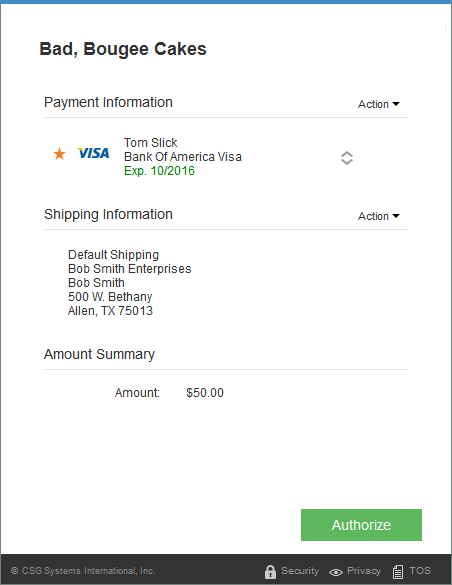Click the VISA card logo
Viewport: 452px width, 585px height.
pos(93,153)
